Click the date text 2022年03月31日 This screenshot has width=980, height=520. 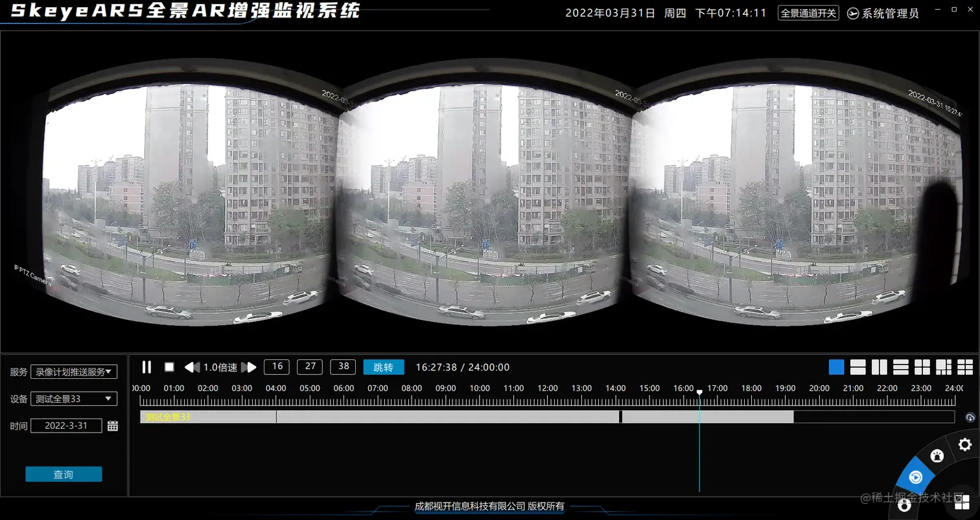611,13
